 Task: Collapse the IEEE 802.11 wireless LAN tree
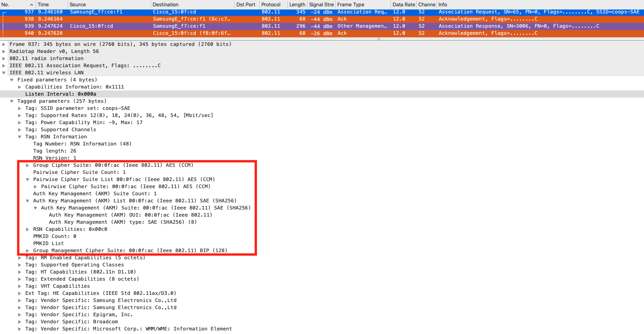pos(4,73)
